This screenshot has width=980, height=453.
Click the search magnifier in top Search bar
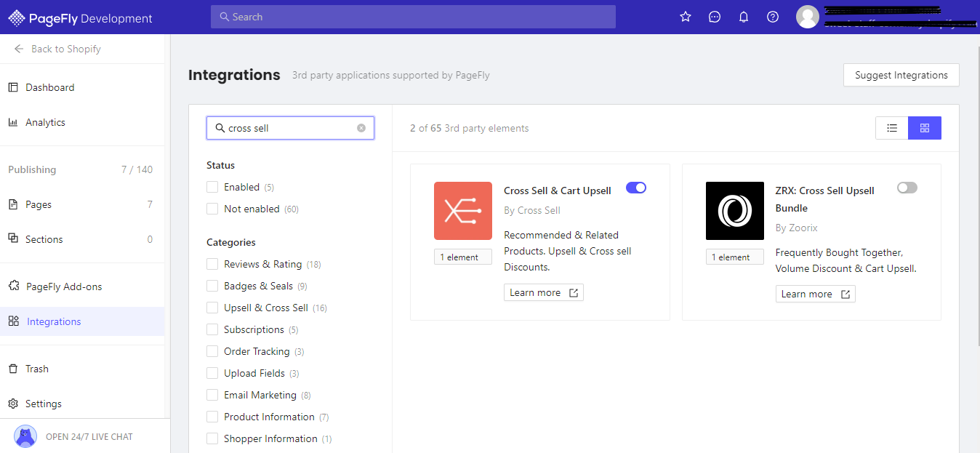tap(224, 17)
